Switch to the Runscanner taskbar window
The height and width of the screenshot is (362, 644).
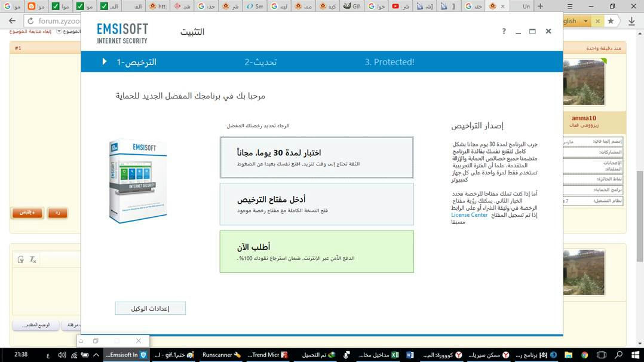click(x=222, y=355)
